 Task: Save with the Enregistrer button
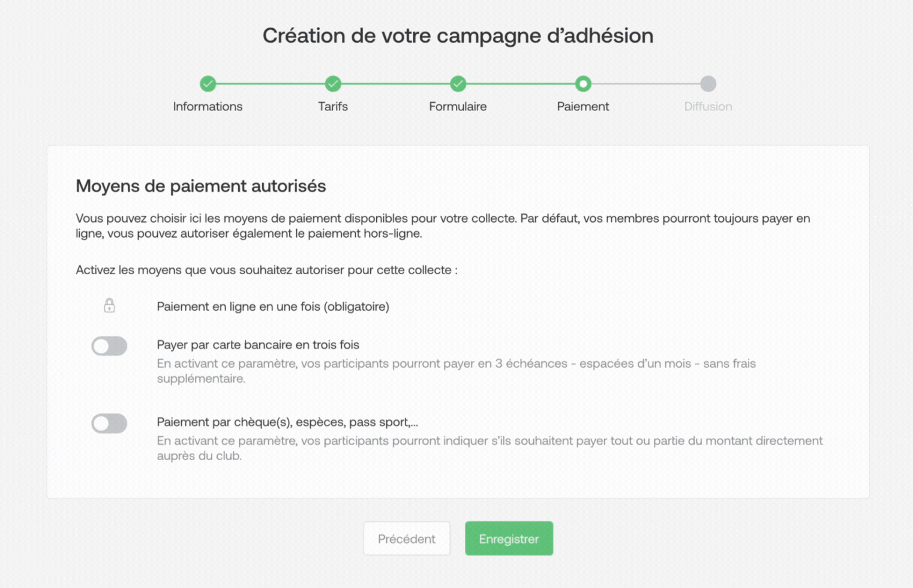[509, 538]
